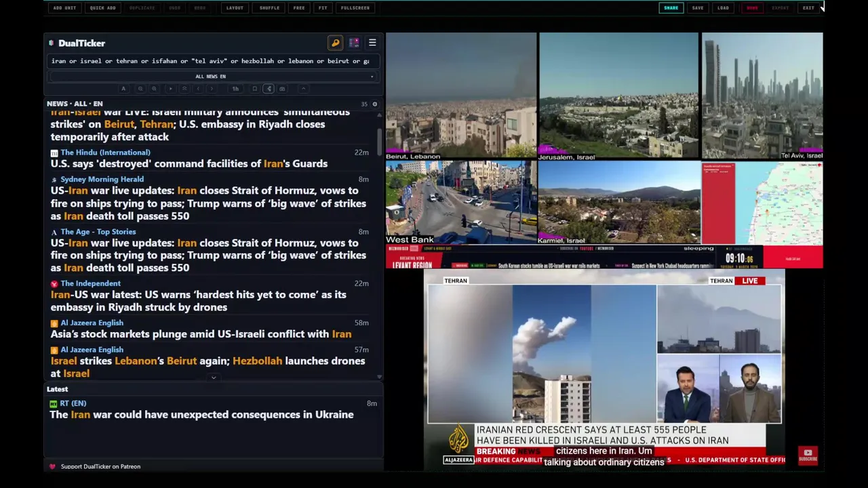The height and width of the screenshot is (488, 868).
Task: Click the SHARE button
Action: pyautogui.click(x=671, y=8)
